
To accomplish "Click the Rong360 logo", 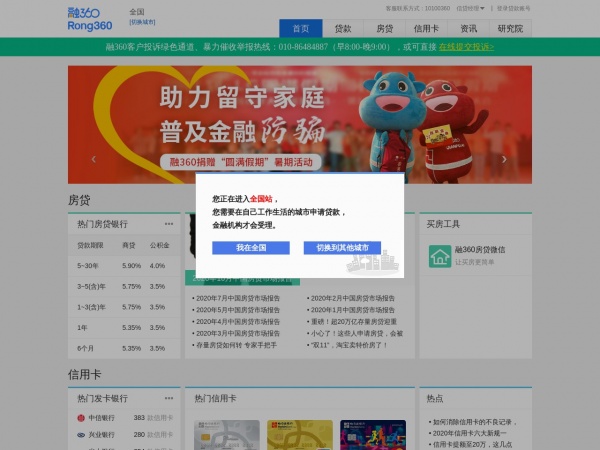I will 90,19.
